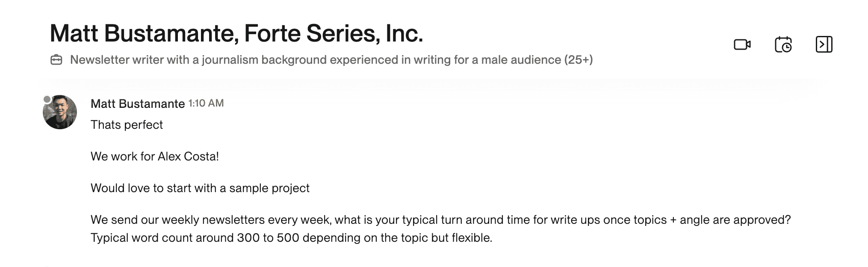The width and height of the screenshot is (868, 267).
Task: Click the sender name above the message
Action: coord(137,104)
